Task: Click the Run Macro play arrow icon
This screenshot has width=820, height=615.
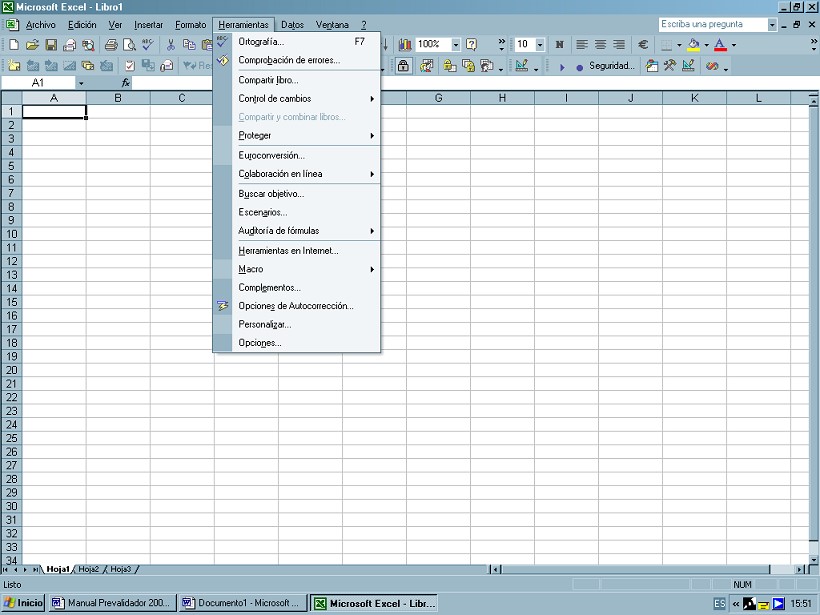Action: point(562,67)
